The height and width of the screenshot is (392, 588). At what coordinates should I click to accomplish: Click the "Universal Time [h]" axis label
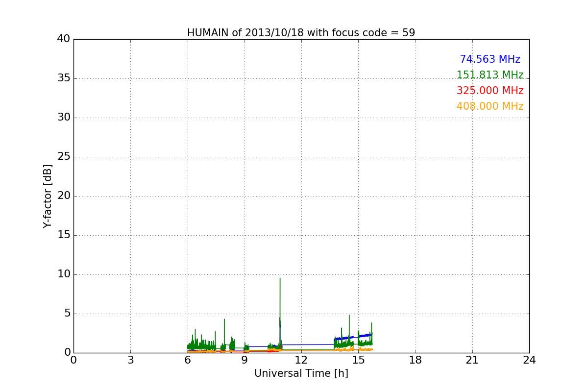(x=301, y=373)
